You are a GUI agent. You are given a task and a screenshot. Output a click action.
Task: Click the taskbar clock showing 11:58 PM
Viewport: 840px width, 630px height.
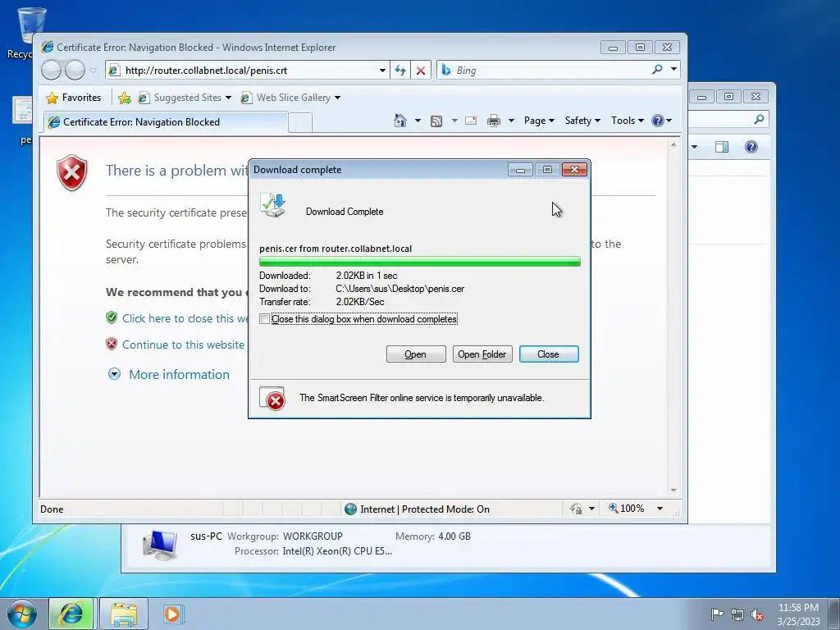pyautogui.click(x=798, y=614)
